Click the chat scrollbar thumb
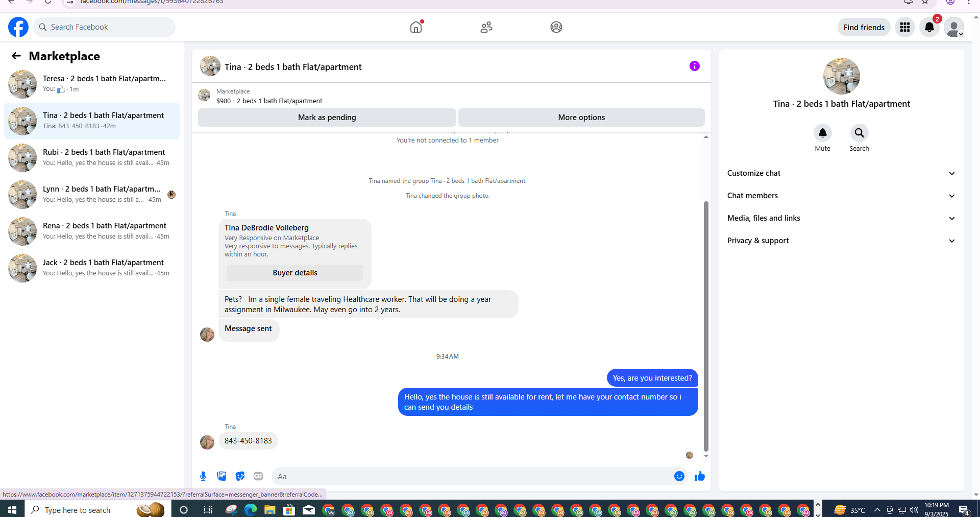 706,326
